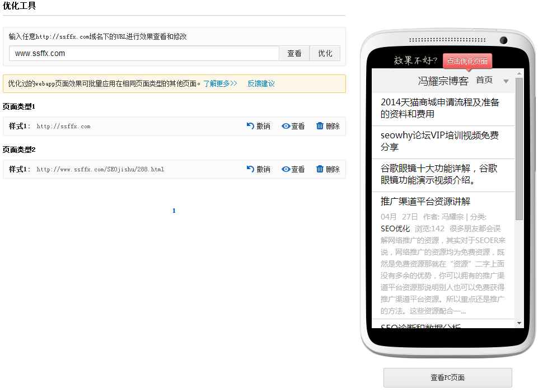Screen dimensions: 538x392
Task: Click the phone preview scrollbar thumb
Action: coord(519,149)
